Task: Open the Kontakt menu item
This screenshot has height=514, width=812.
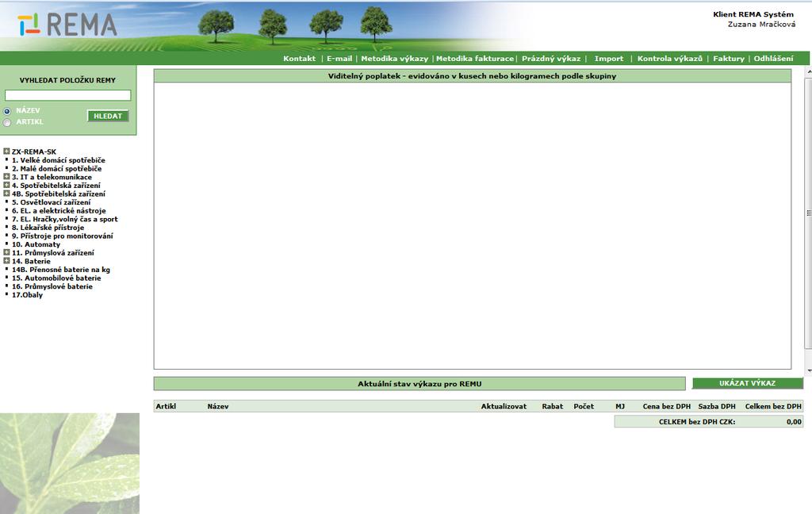Action: (x=299, y=59)
